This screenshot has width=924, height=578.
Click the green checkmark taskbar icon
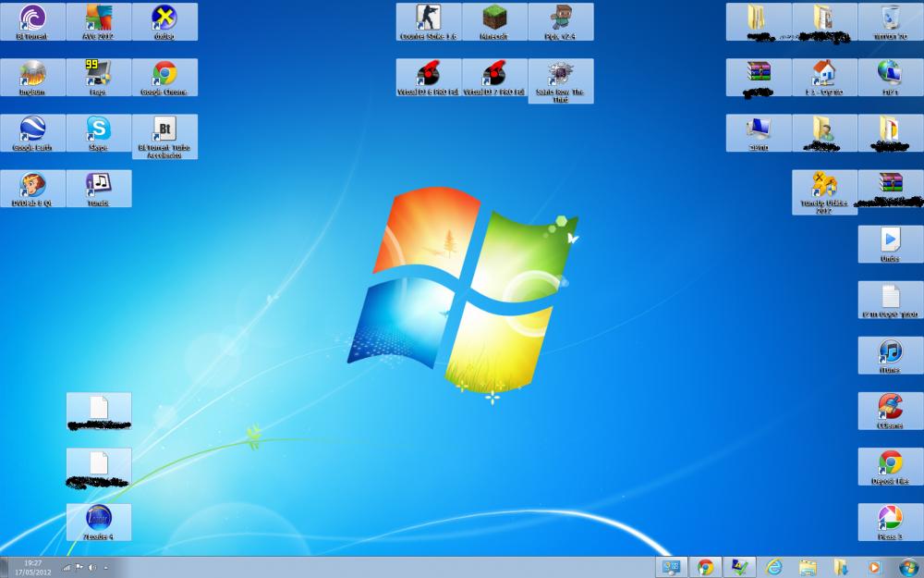739,568
